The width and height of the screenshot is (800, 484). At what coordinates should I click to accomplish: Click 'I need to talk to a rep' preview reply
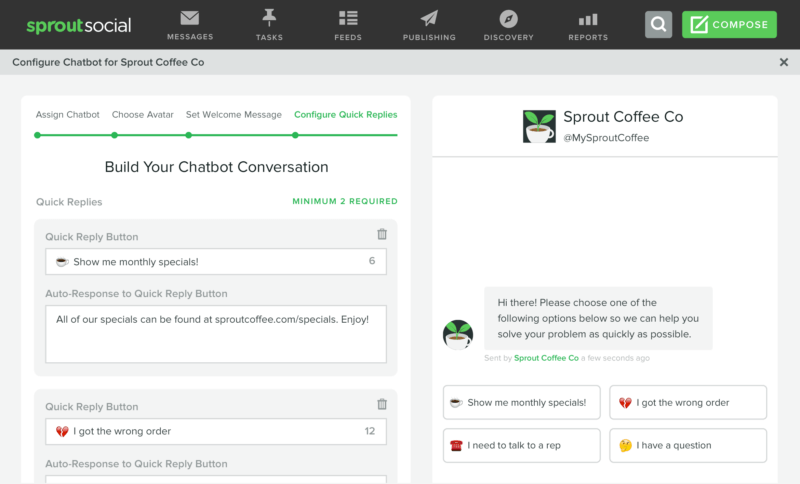(521, 445)
